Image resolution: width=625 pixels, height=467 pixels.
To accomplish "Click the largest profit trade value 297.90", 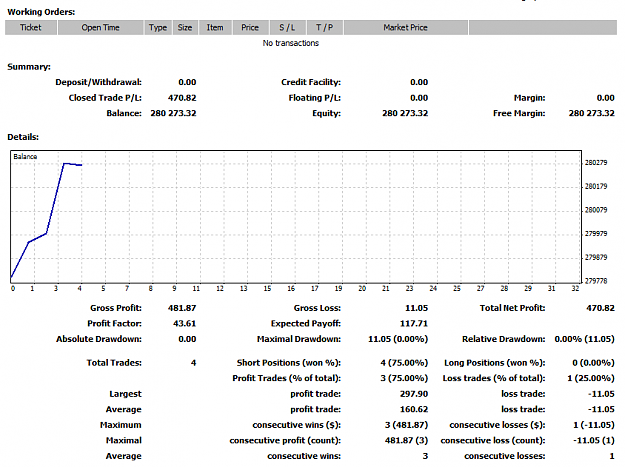I will click(x=414, y=394).
